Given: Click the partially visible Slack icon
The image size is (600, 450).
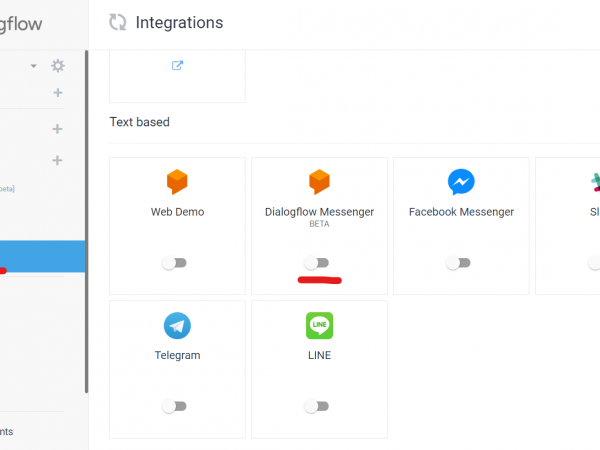Looking at the screenshot, I should pos(595,183).
